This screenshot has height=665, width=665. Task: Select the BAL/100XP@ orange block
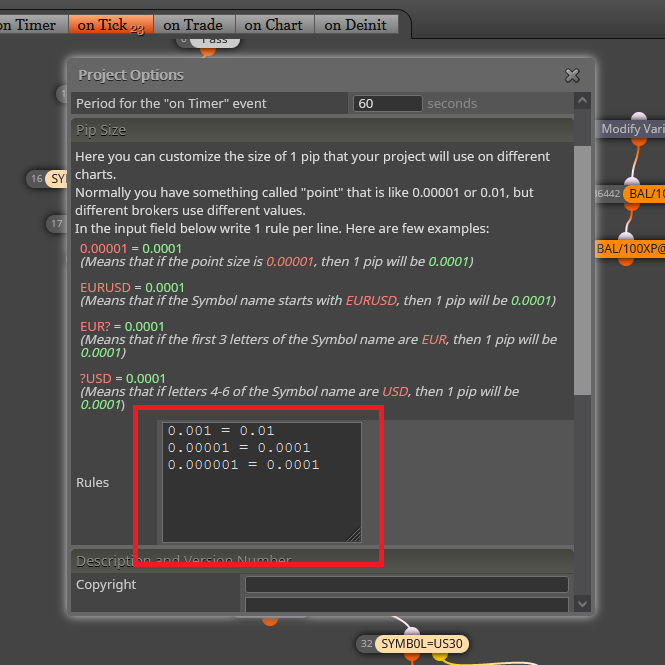[630, 249]
